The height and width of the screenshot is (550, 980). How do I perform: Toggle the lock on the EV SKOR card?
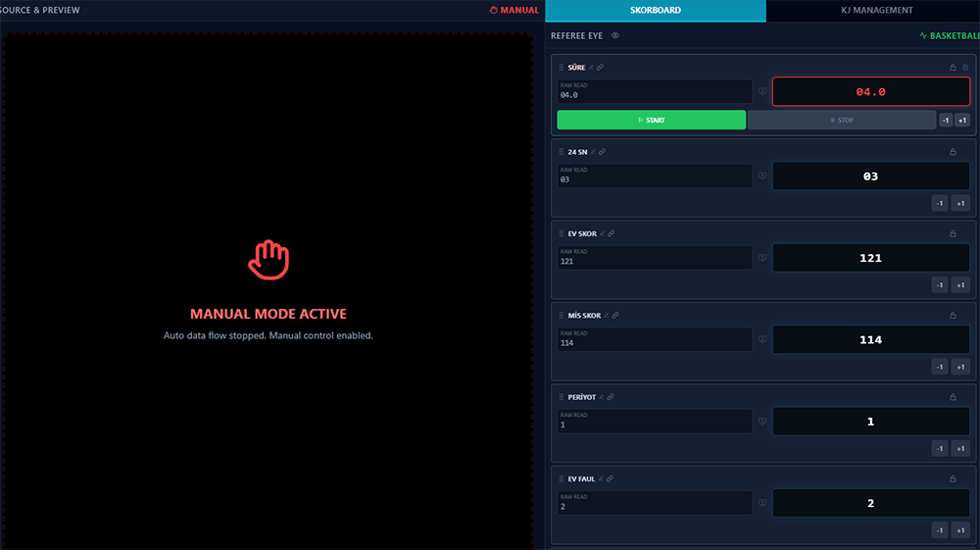953,233
